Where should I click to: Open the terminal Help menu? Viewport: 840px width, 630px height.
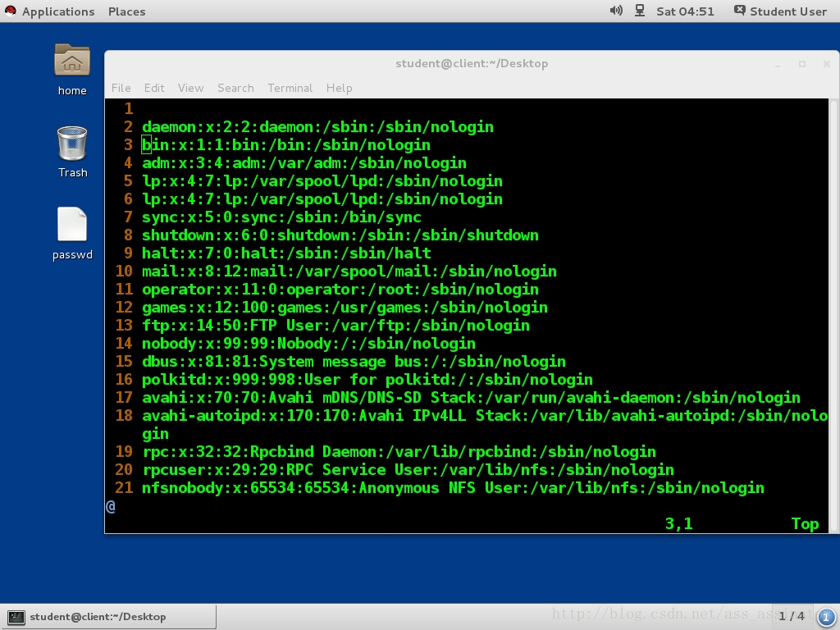pos(339,88)
